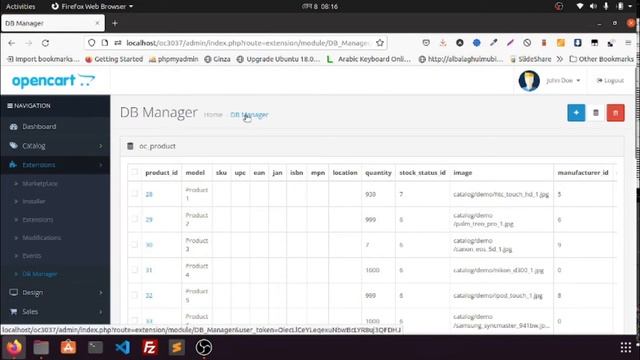Check the row checkbox for product 29

click(134, 219)
